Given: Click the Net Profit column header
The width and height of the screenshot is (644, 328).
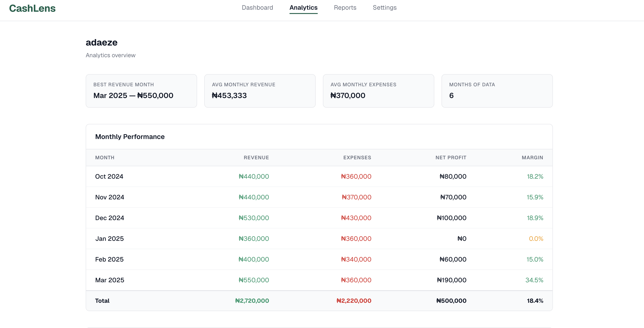Looking at the screenshot, I should pyautogui.click(x=451, y=158).
